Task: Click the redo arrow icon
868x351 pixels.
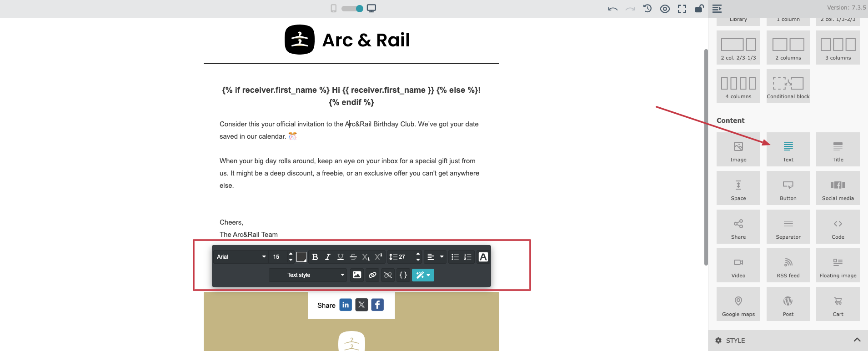Action: (x=630, y=9)
